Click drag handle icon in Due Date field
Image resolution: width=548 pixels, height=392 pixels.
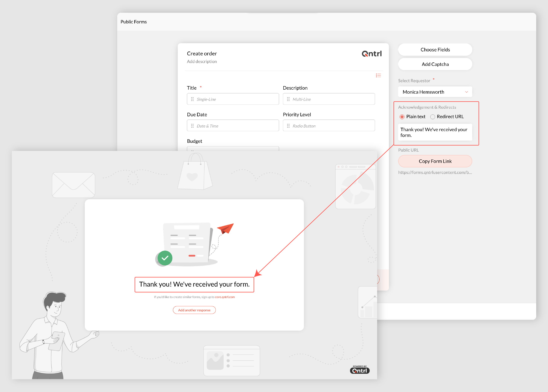[192, 126]
